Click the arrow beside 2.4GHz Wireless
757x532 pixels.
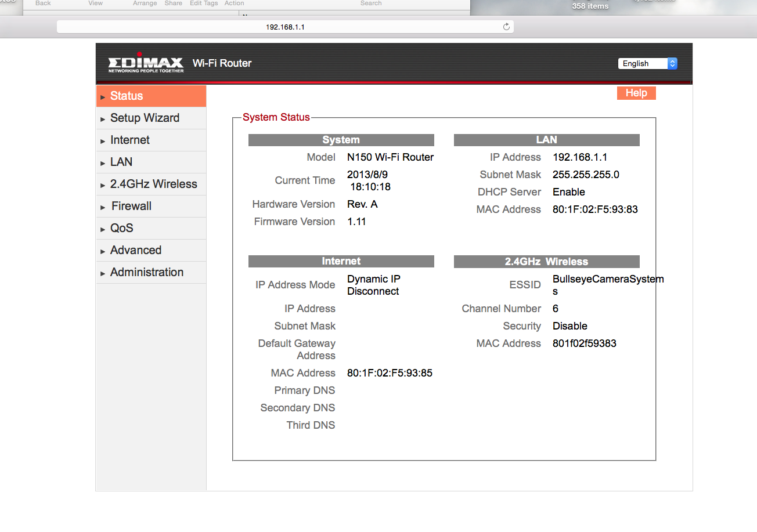pyautogui.click(x=103, y=185)
